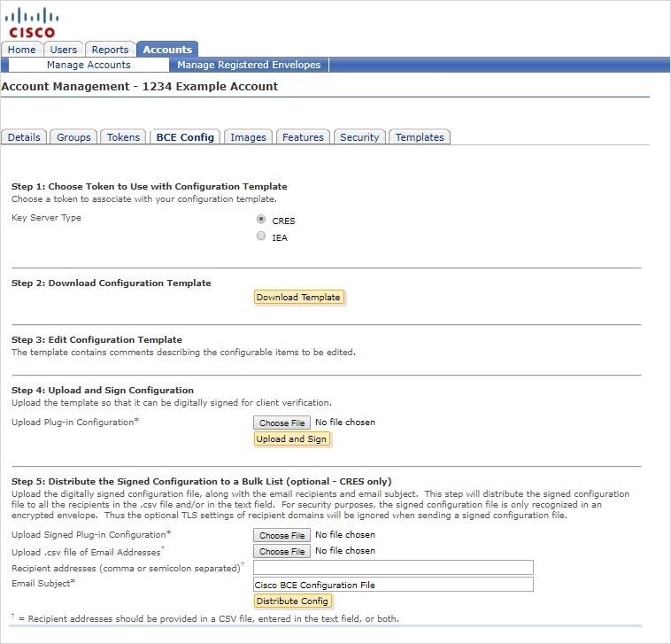The image size is (671, 644).
Task: Open the Security tab
Action: coord(359,137)
